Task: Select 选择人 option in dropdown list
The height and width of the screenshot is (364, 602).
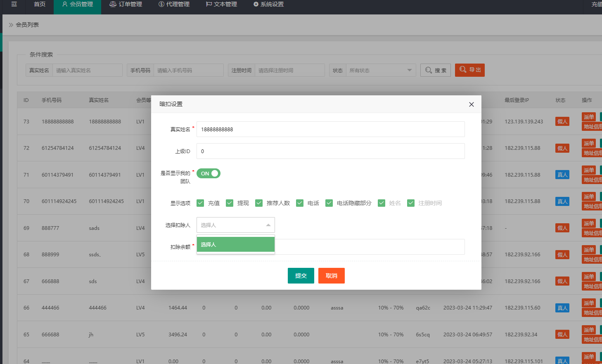Action: [235, 244]
